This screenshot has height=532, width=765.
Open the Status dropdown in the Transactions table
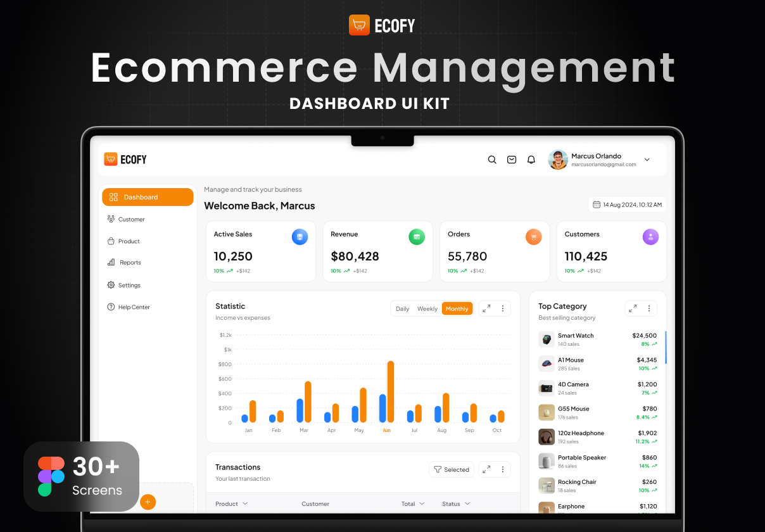click(455, 503)
